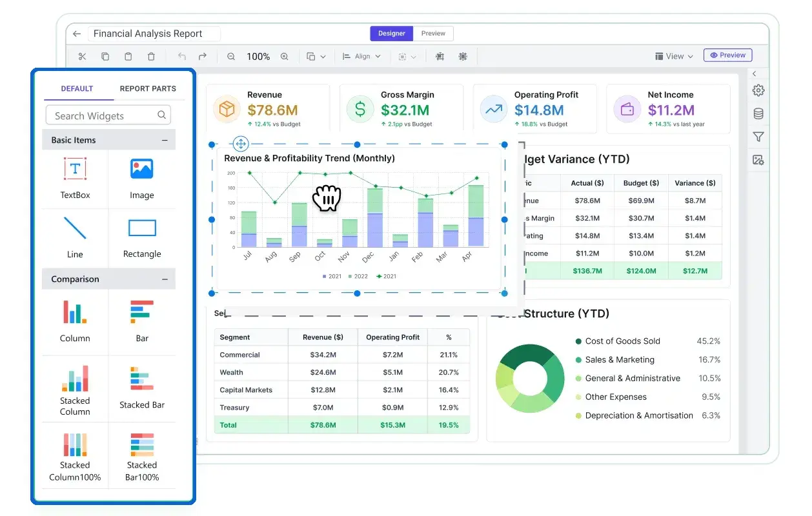Image resolution: width=812 pixels, height=516 pixels.
Task: Open the View dropdown menu
Action: [674, 56]
